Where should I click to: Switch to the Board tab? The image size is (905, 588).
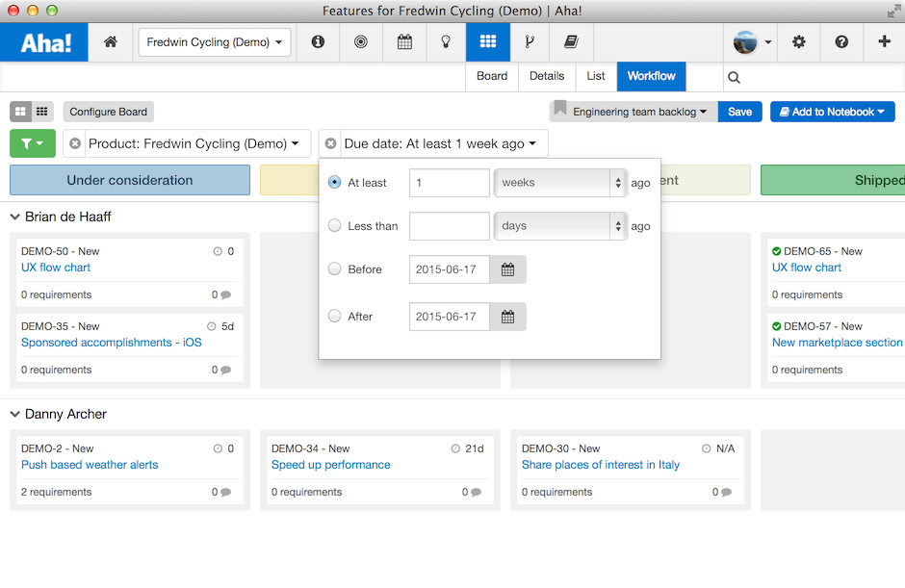(492, 76)
